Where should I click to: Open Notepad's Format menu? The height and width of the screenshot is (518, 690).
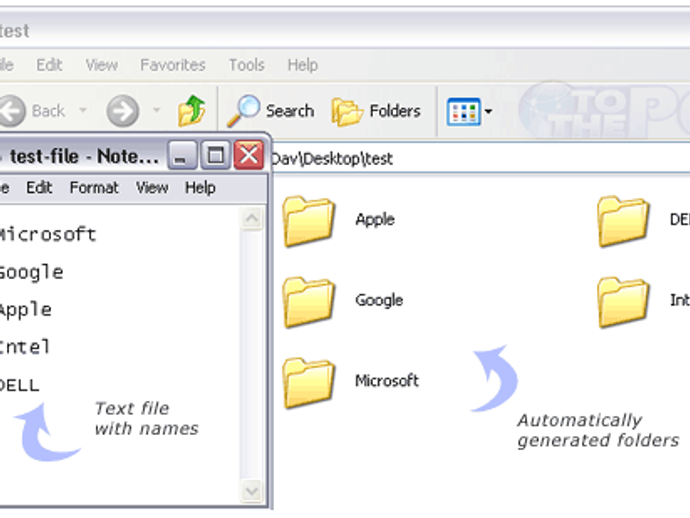pyautogui.click(x=94, y=188)
